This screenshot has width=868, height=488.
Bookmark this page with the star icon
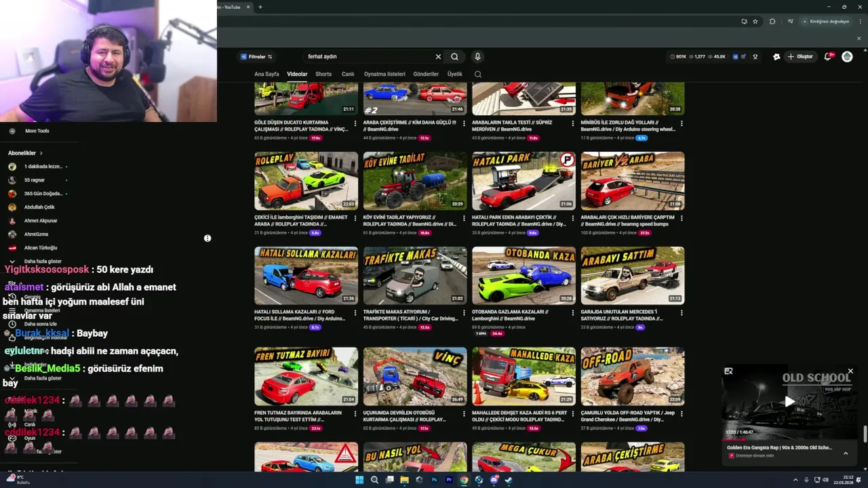click(755, 21)
